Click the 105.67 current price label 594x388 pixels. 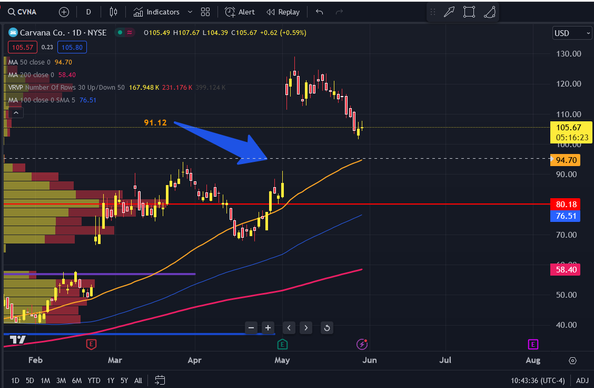(571, 132)
